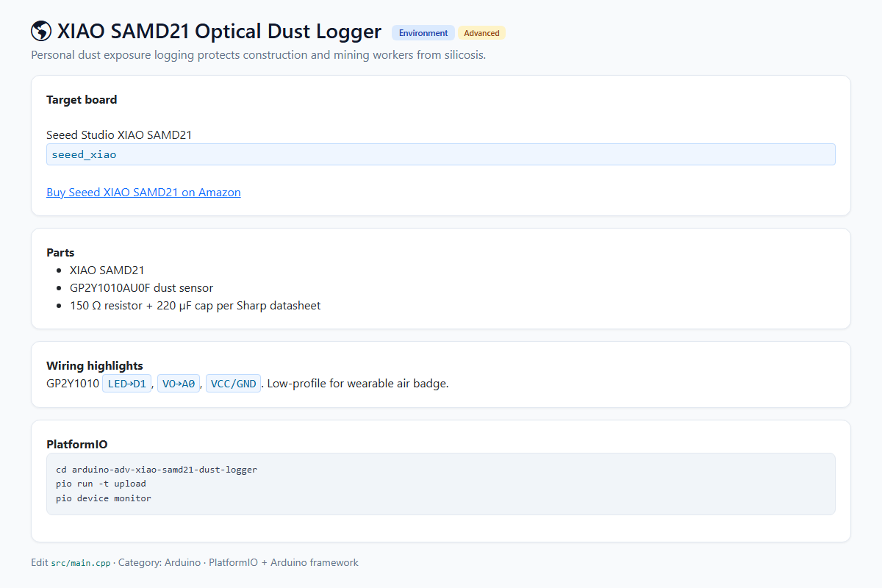Click the VCC/GND wiring code chip
882x588 pixels.
tap(234, 384)
